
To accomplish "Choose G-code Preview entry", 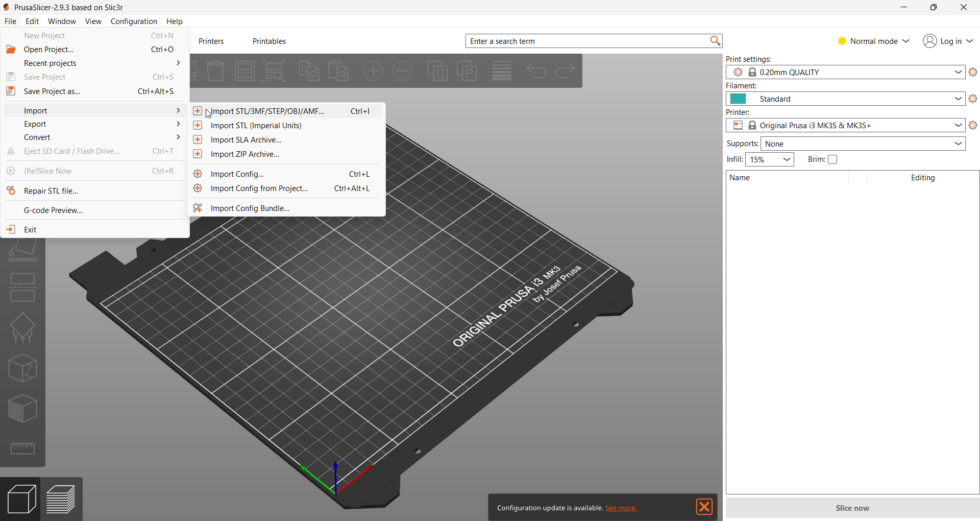I will pos(95,210).
